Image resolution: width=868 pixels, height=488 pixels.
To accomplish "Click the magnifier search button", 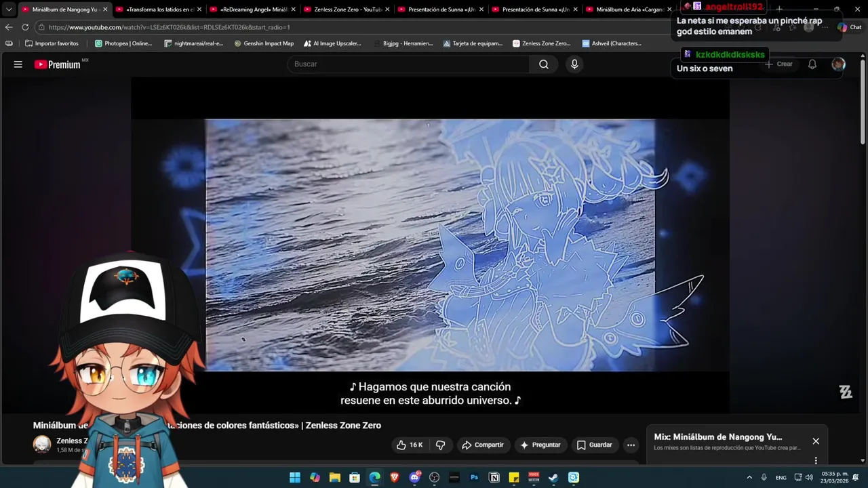I will [544, 64].
